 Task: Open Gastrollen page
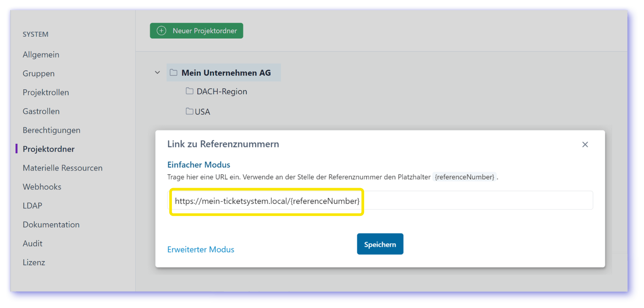tap(41, 111)
